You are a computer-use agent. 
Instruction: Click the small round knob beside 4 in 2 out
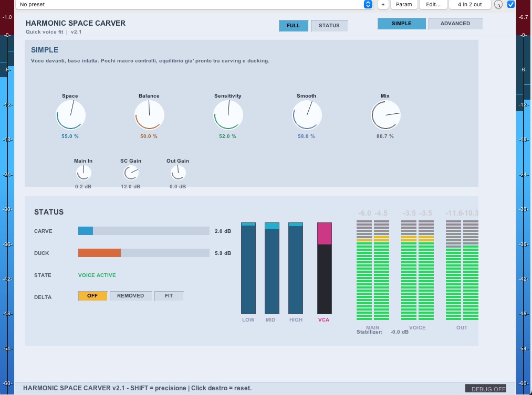pyautogui.click(x=498, y=4)
